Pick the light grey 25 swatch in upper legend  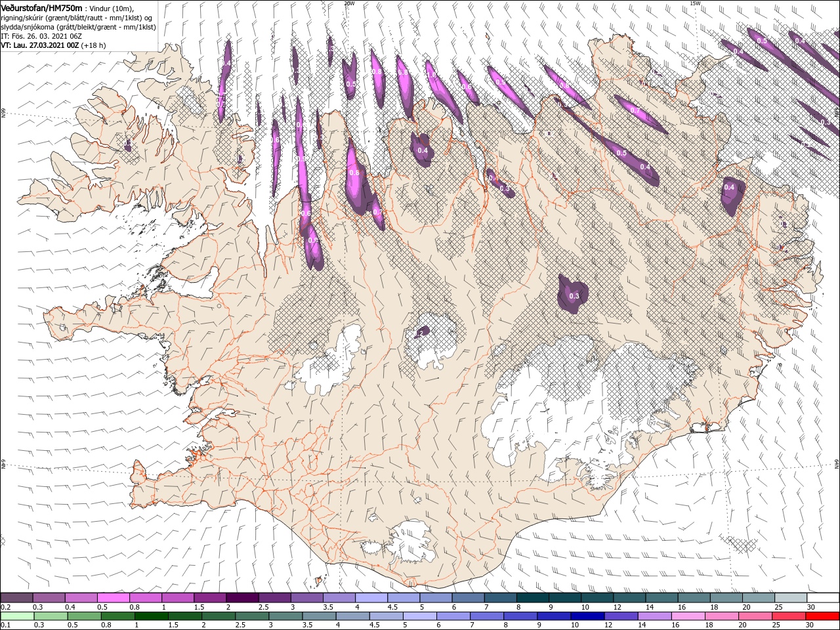[x=791, y=598]
